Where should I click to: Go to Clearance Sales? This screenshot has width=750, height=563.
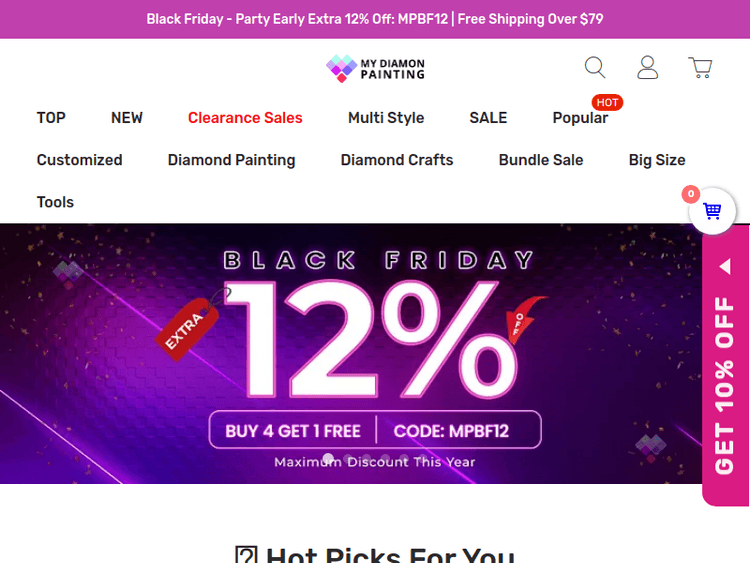point(245,118)
